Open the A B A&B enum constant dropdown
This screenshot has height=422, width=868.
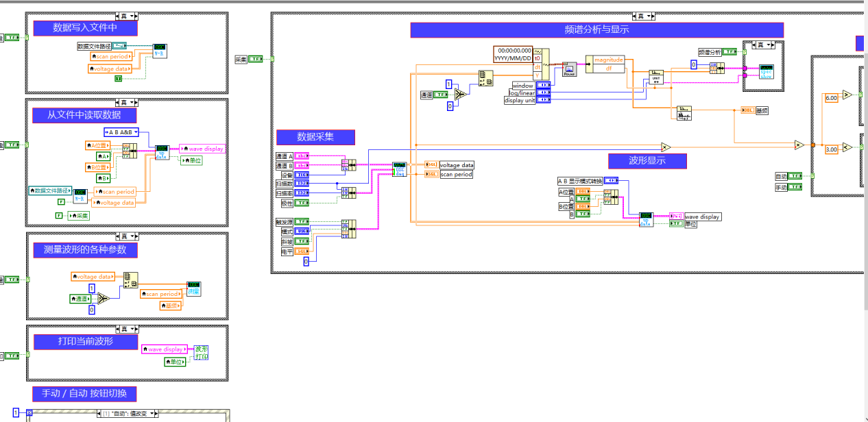pyautogui.click(x=136, y=132)
